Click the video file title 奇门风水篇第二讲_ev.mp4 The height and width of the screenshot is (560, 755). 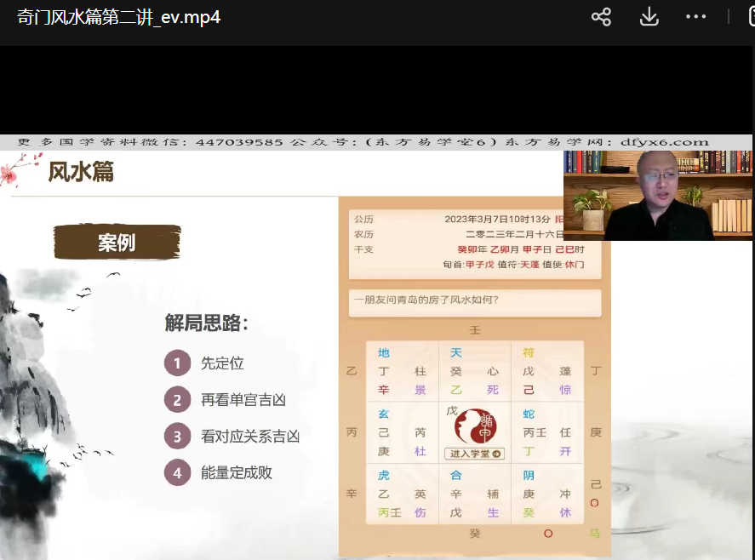point(119,17)
